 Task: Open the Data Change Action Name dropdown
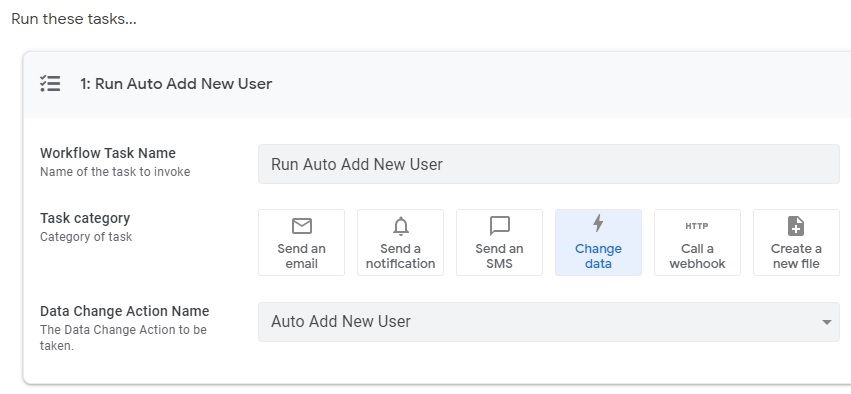[x=549, y=322]
